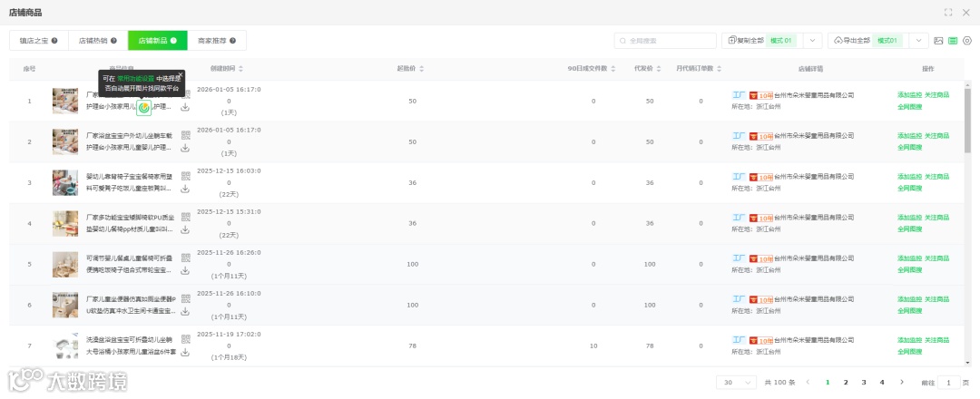This screenshot has width=980, height=399.
Task: Click 全网图搜 link in row 3
Action: pos(909,189)
